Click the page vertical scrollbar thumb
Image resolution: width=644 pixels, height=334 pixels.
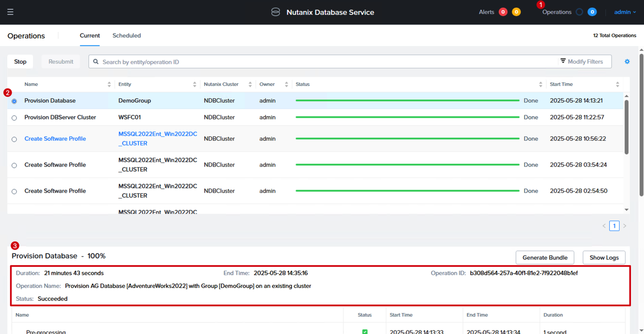coord(641,125)
